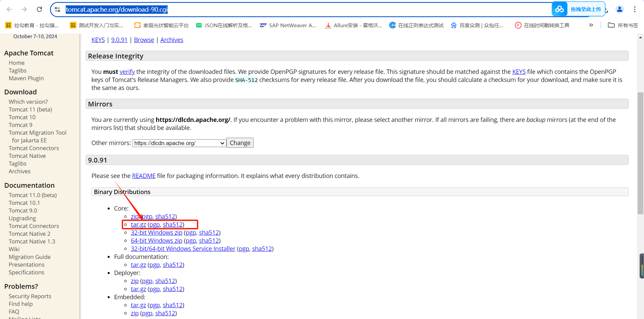
Task: Open the README file link
Action: point(144,176)
